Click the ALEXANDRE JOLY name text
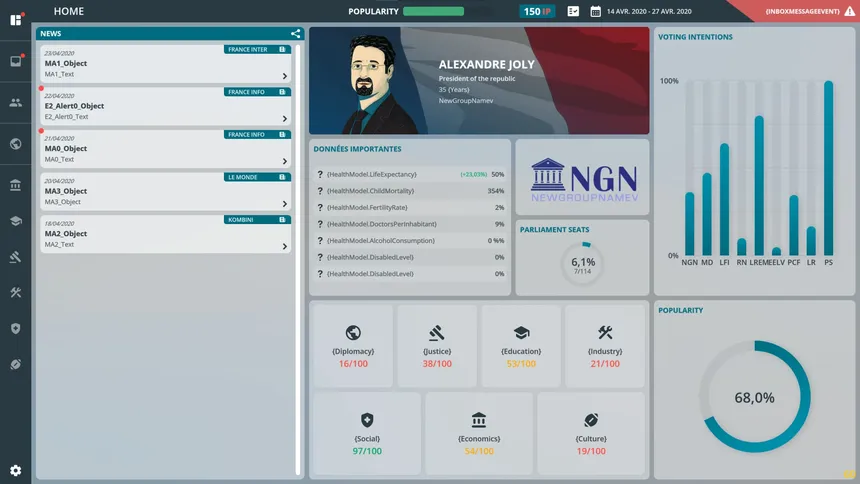The image size is (860, 484). pyautogui.click(x=486, y=64)
